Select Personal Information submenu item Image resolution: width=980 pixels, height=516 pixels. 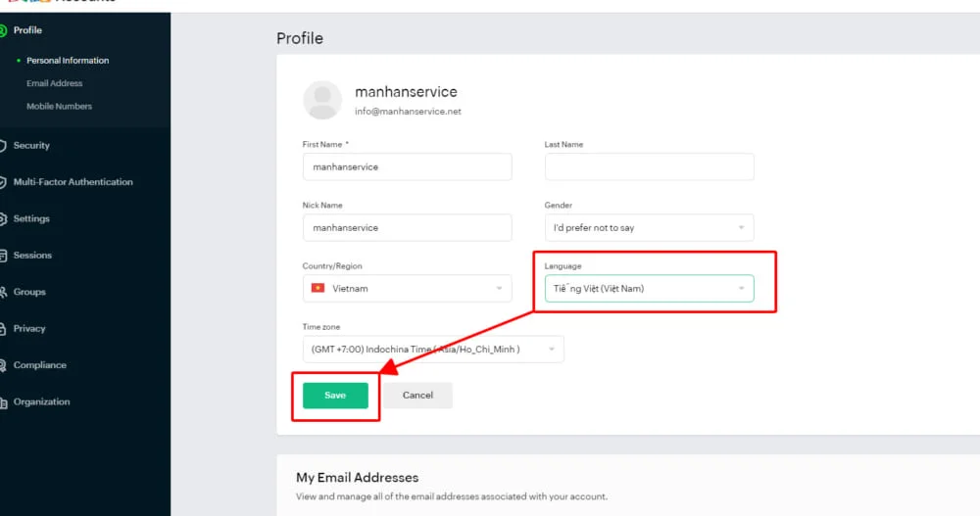pyautogui.click(x=68, y=61)
